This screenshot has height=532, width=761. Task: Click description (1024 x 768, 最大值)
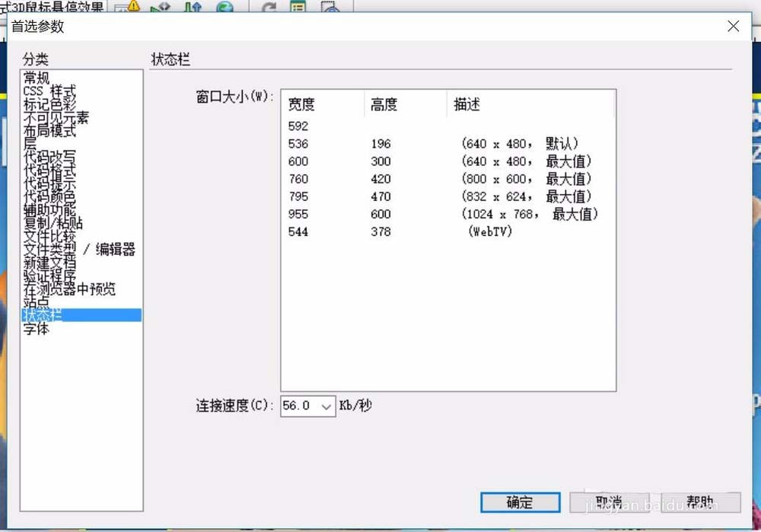(x=530, y=214)
